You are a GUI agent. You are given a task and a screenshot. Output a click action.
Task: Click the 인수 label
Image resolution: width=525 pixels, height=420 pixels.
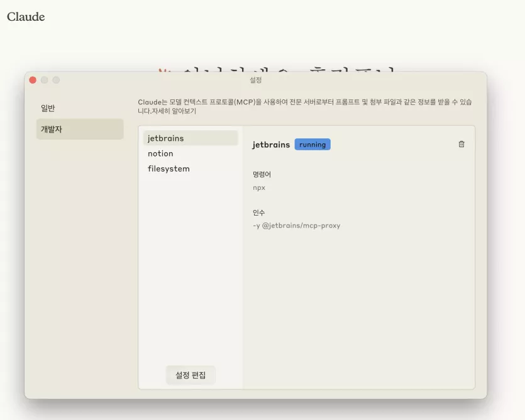258,213
